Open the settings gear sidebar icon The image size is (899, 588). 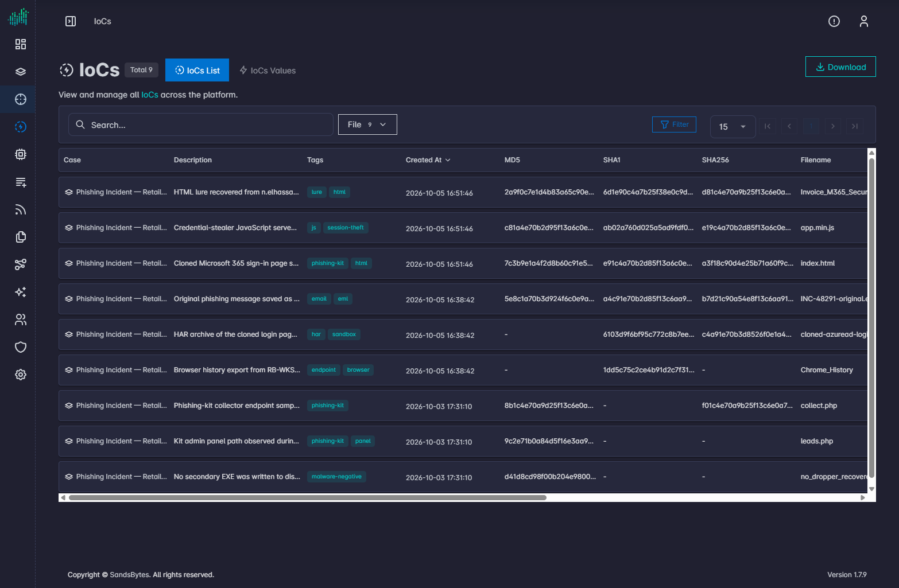point(21,375)
